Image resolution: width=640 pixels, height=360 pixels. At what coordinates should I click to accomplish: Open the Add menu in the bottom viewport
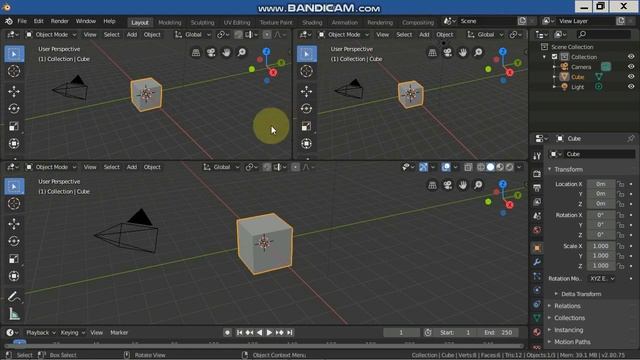point(131,167)
